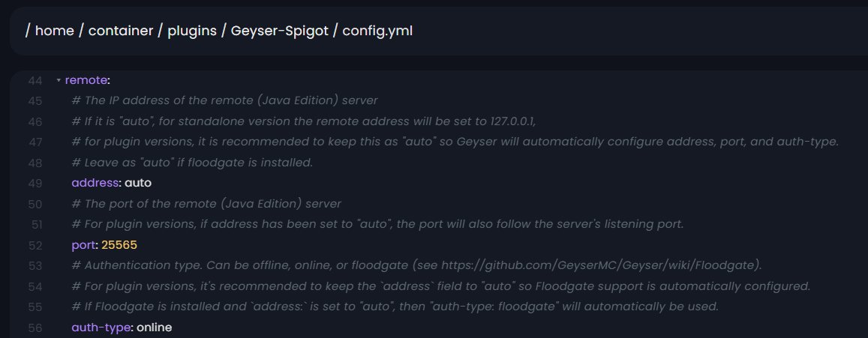Click config.yml in the file path

pyautogui.click(x=377, y=31)
